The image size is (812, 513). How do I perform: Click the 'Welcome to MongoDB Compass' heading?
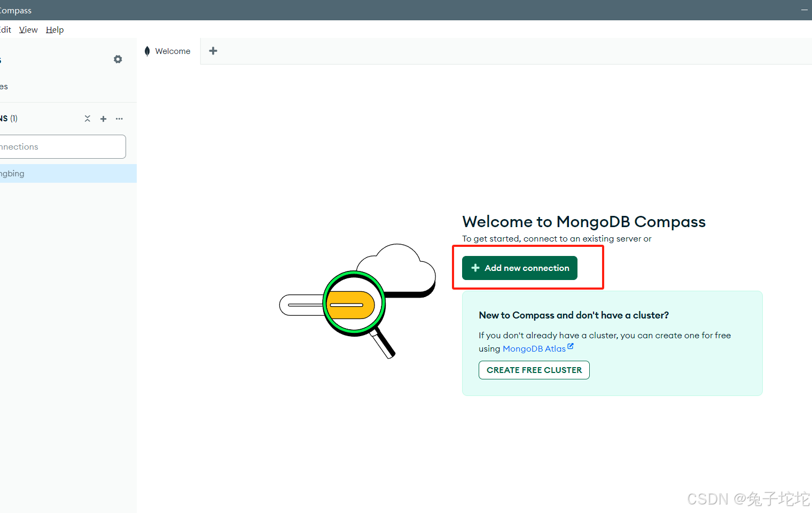point(584,221)
